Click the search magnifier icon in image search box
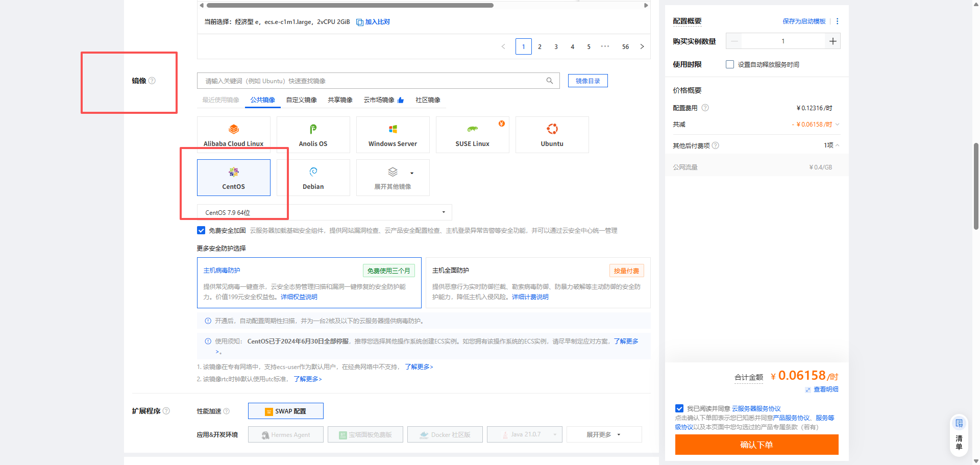Image resolution: width=980 pixels, height=465 pixels. 550,81
